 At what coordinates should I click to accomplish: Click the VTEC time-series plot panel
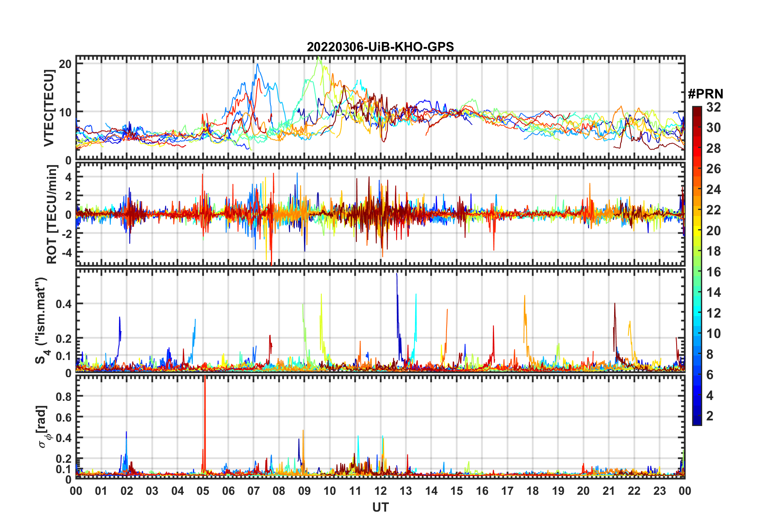point(380,108)
